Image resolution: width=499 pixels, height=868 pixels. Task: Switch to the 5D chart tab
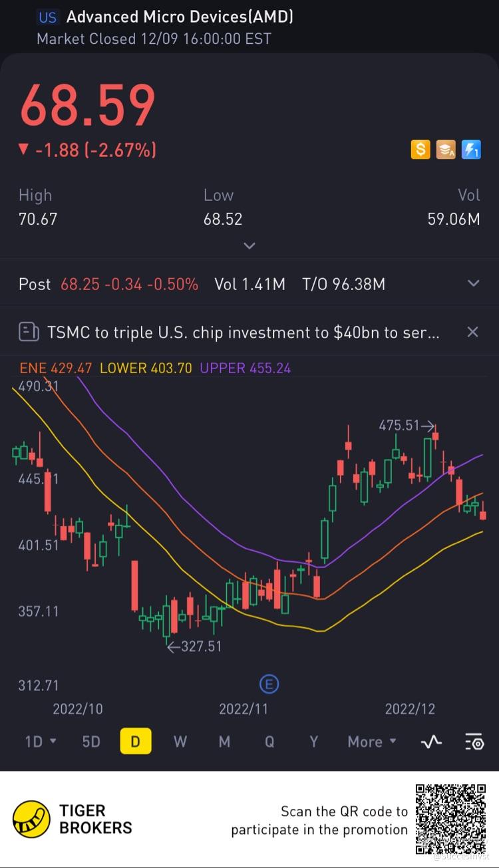tap(91, 741)
